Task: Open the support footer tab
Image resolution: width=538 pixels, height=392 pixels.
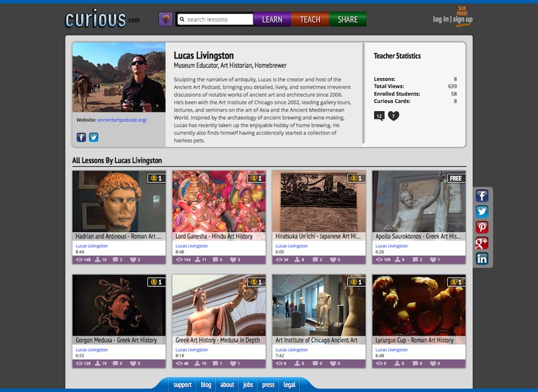Action: tap(182, 385)
